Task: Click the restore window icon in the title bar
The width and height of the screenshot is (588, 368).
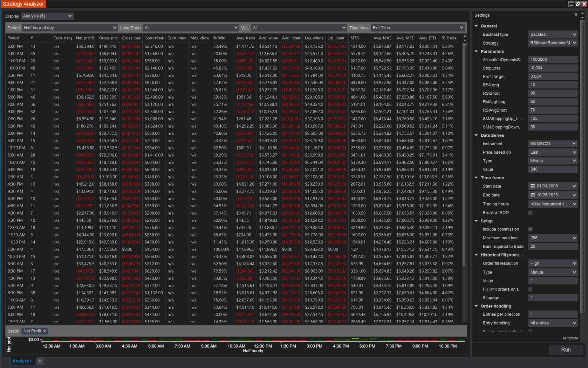Action: point(577,4)
